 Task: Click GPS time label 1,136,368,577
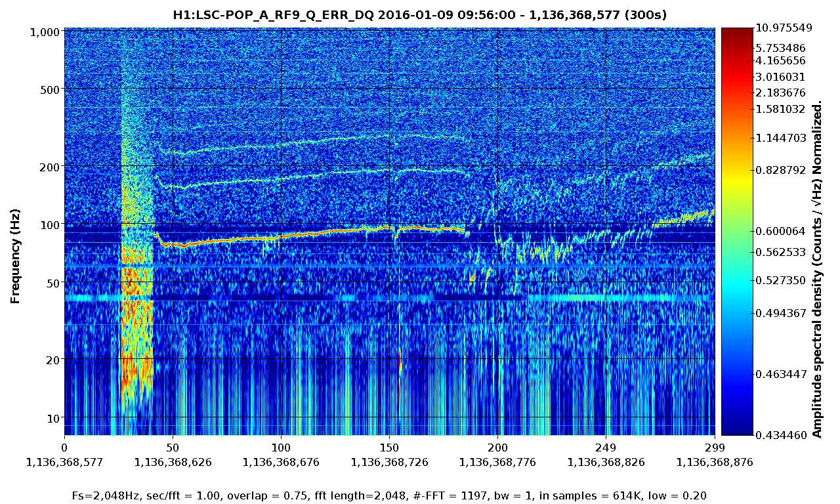(64, 462)
